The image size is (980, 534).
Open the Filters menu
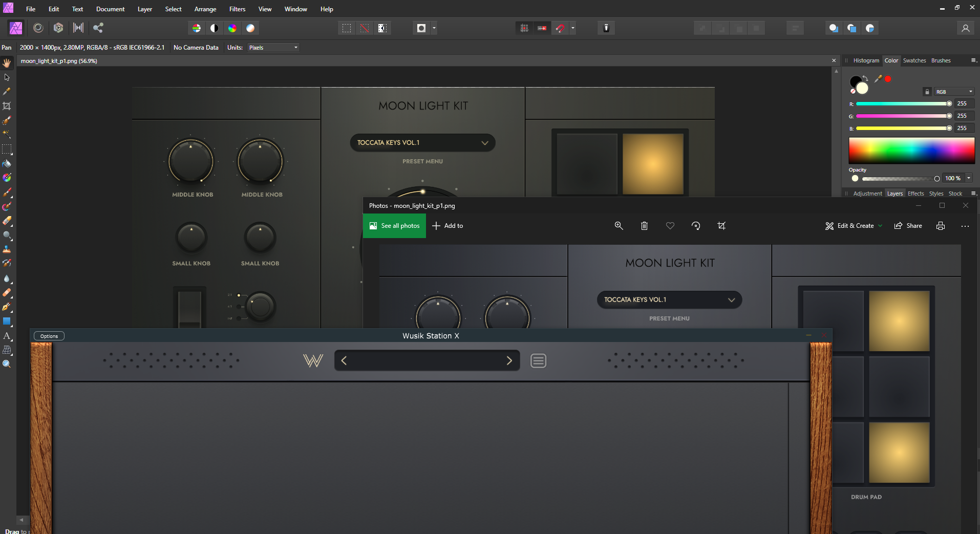(x=237, y=9)
